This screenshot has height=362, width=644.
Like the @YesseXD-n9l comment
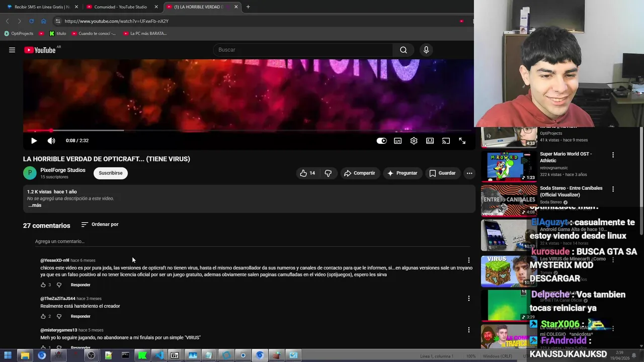[43, 285]
